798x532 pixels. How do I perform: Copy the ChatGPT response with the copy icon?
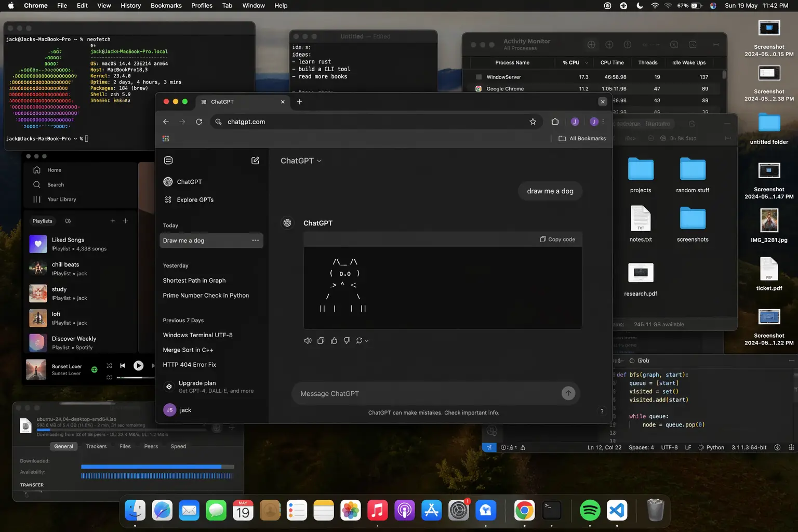point(321,341)
